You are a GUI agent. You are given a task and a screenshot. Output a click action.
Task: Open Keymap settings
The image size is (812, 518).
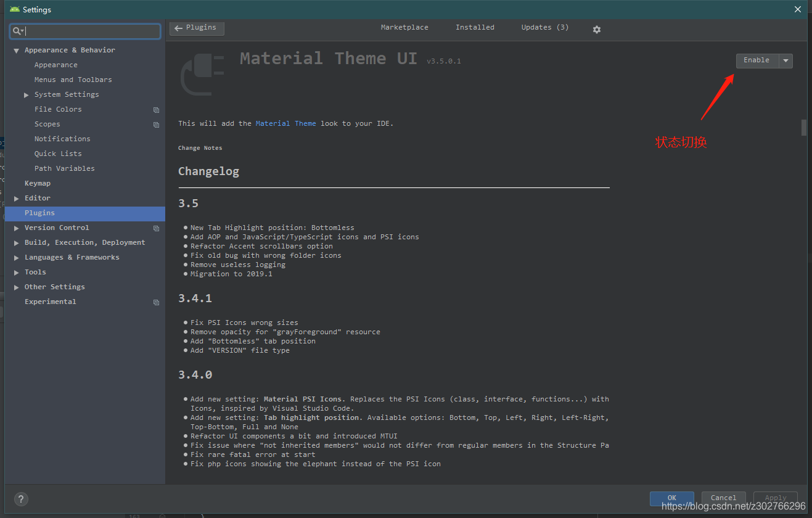38,183
